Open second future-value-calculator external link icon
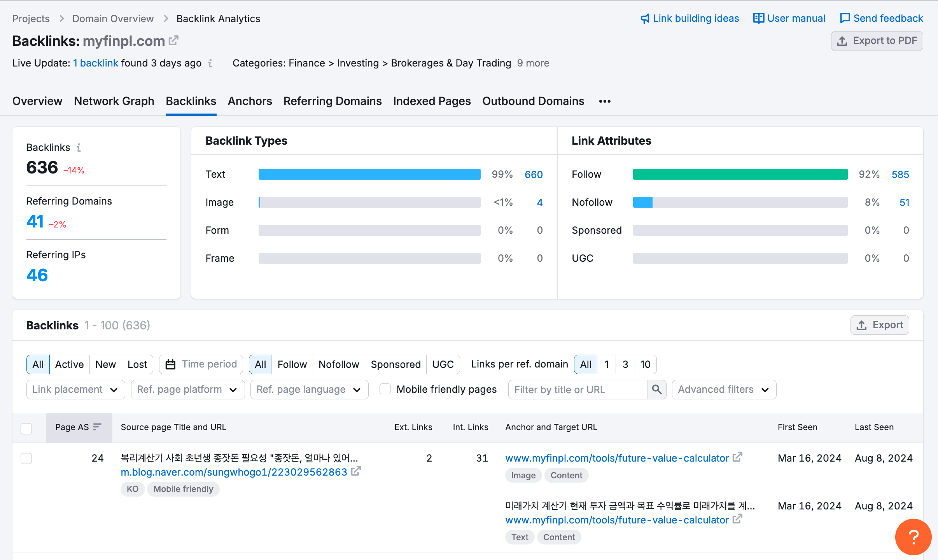 (737, 519)
